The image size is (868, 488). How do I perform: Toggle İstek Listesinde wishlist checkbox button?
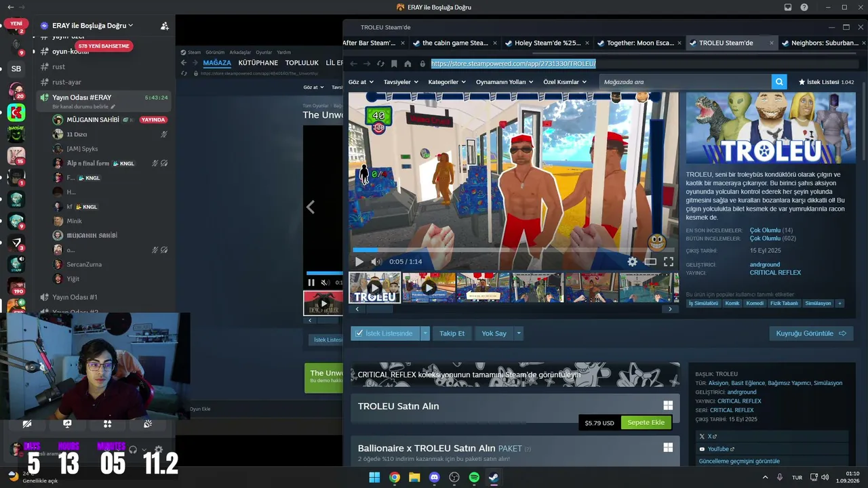(x=386, y=333)
